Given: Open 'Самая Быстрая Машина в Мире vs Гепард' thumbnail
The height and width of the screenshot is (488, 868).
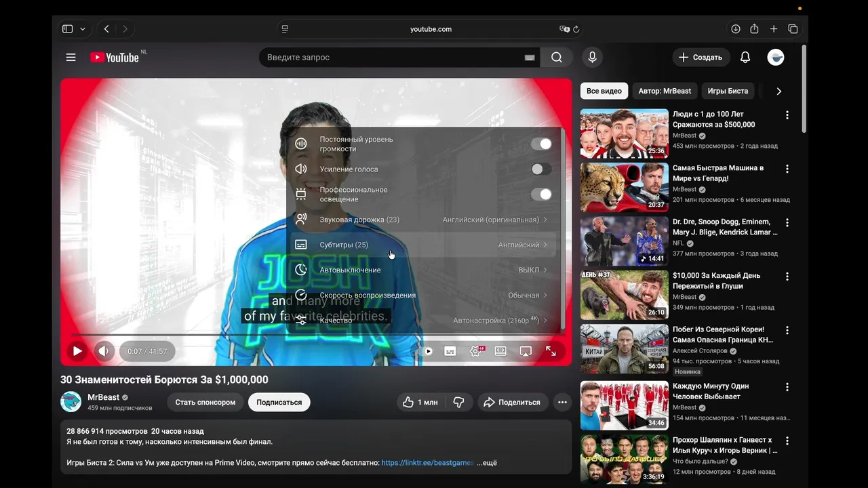Looking at the screenshot, I should (x=625, y=187).
